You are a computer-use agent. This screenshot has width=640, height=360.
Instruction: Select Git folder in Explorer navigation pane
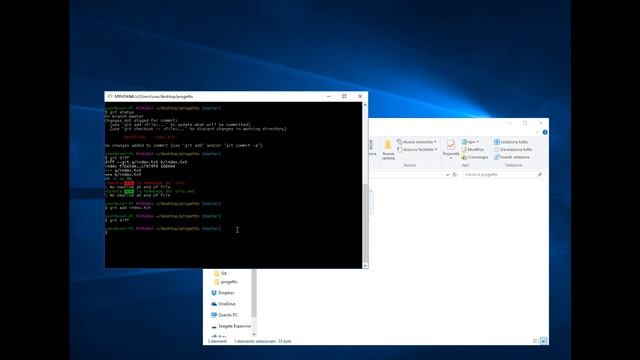220,273
